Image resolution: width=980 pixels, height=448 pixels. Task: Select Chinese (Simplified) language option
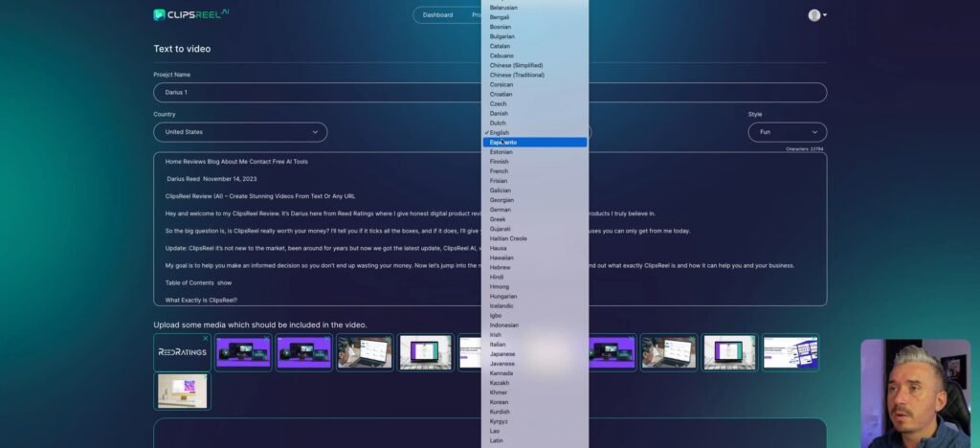coord(517,65)
